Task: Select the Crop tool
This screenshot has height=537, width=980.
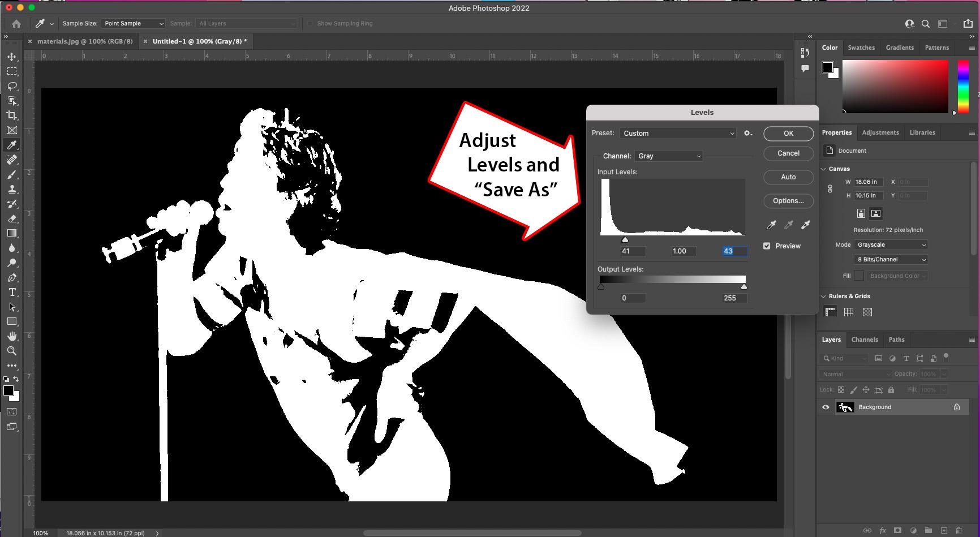Action: click(12, 115)
